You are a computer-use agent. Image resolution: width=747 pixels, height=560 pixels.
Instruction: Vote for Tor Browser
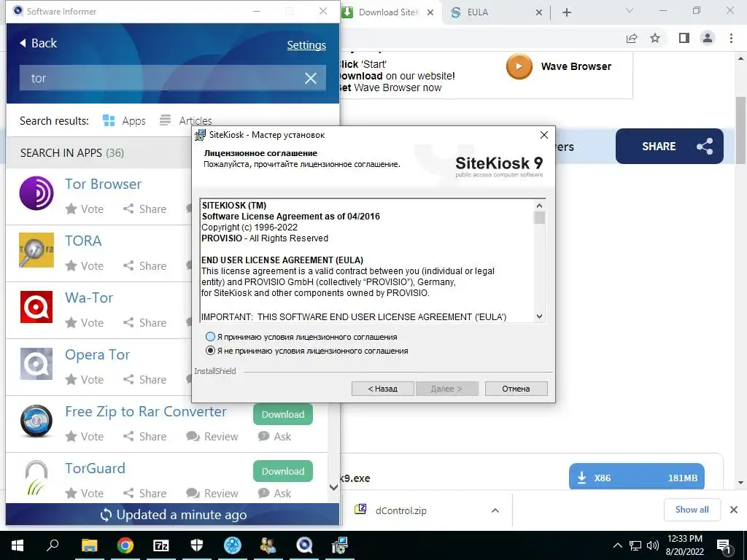click(x=85, y=209)
